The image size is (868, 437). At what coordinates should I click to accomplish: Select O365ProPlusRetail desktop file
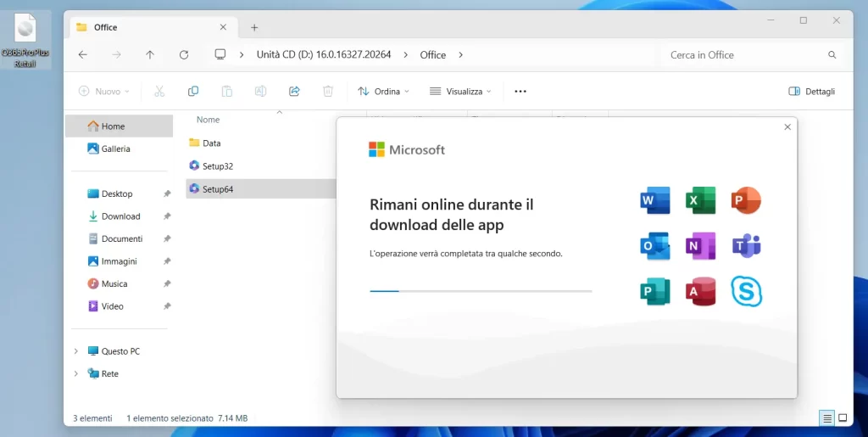(25, 41)
